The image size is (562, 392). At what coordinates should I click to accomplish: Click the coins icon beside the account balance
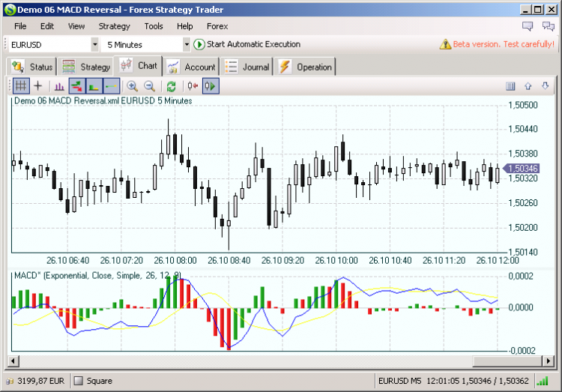(x=10, y=381)
